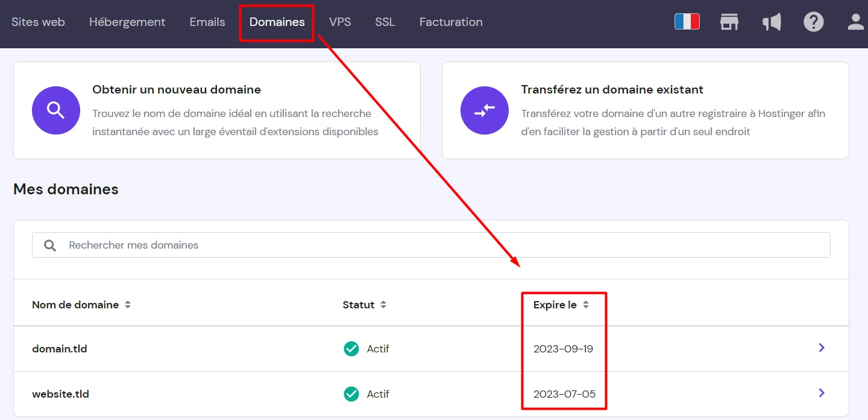Go to the Emails section
Image resolution: width=868 pixels, height=420 pixels.
point(207,22)
